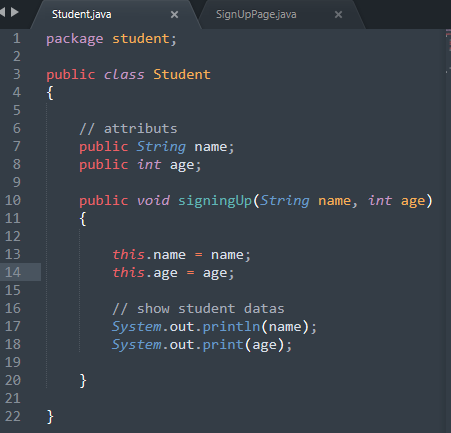The width and height of the screenshot is (451, 433).
Task: Click 'name;' field on line 7
Action: click(214, 147)
